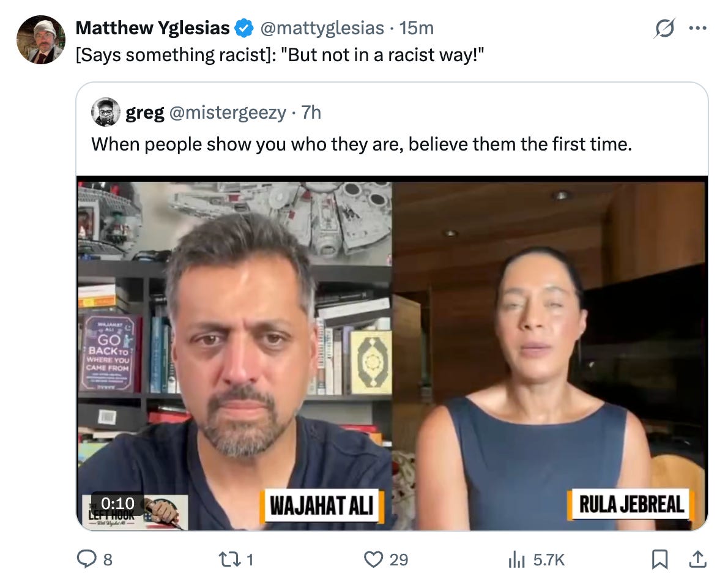728x585 pixels.
Task: Click the blue verified badge
Action: [243, 28]
